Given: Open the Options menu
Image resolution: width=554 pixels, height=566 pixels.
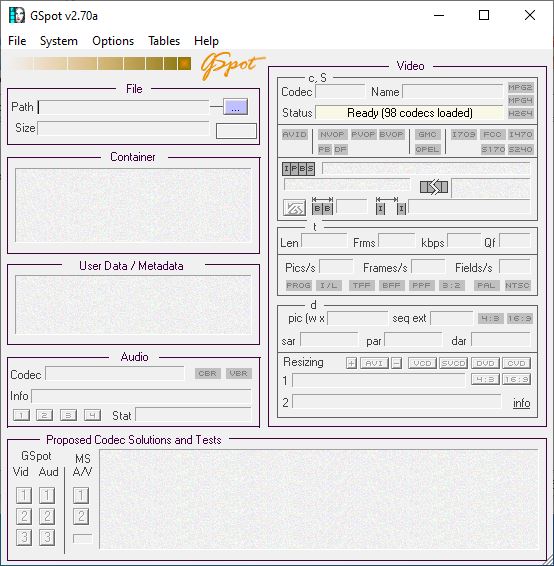Looking at the screenshot, I should (113, 41).
